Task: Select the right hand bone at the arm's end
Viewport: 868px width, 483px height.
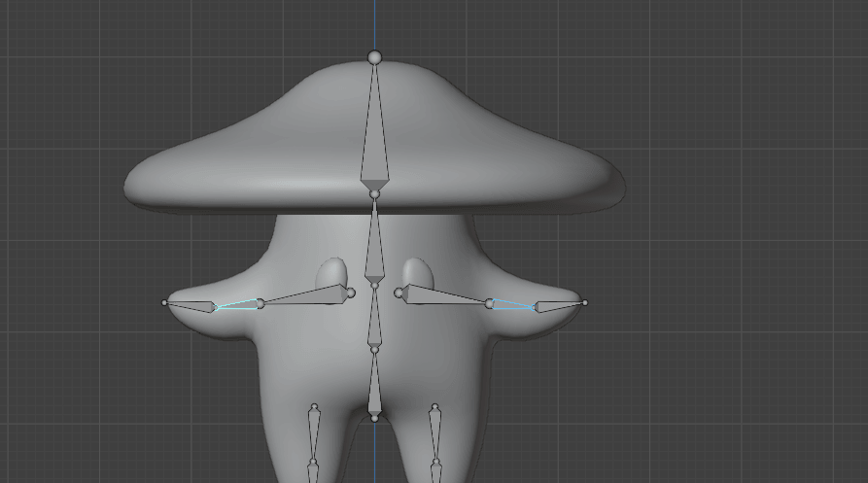Action: point(556,306)
